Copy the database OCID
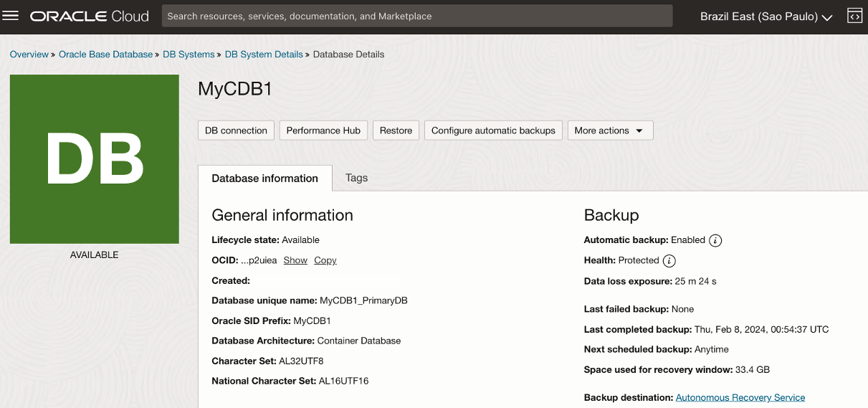868x408 pixels. tap(325, 260)
